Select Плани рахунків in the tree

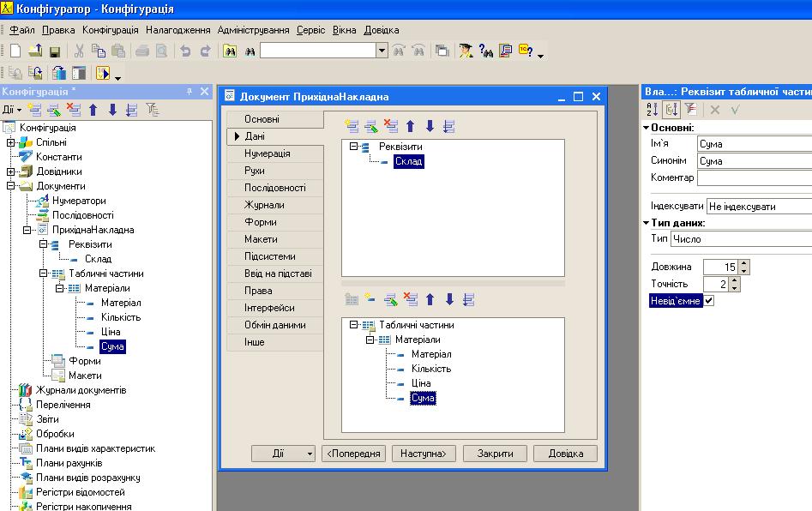[69, 463]
